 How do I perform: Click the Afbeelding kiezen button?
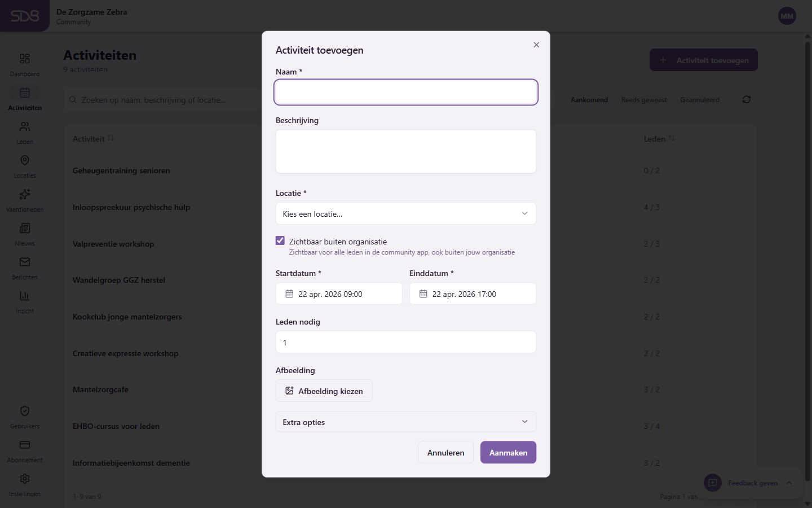point(324,391)
